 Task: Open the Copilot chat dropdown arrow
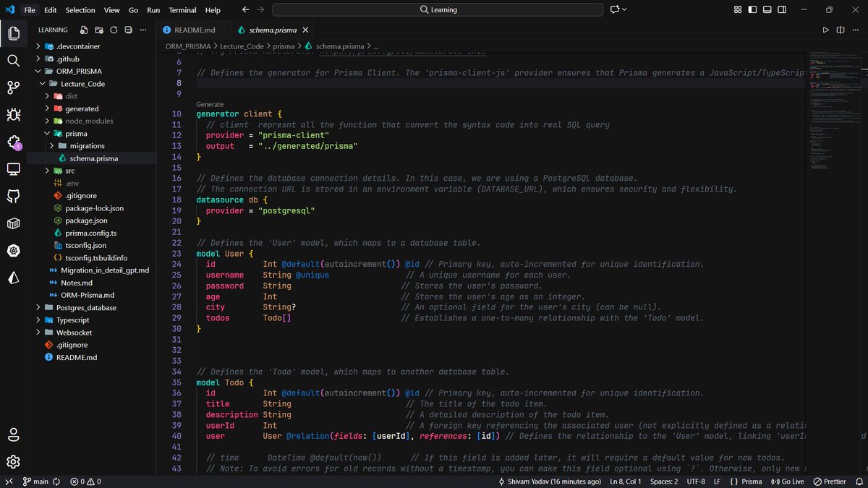coord(625,10)
